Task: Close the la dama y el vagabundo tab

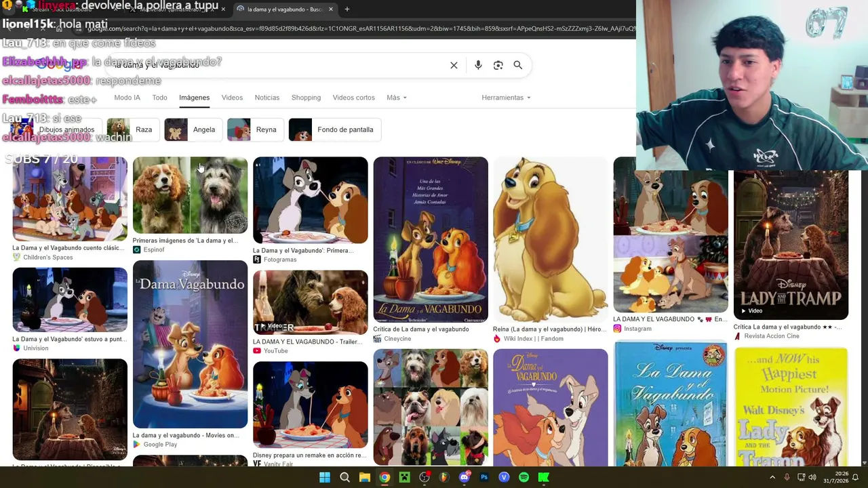Action: (331, 9)
